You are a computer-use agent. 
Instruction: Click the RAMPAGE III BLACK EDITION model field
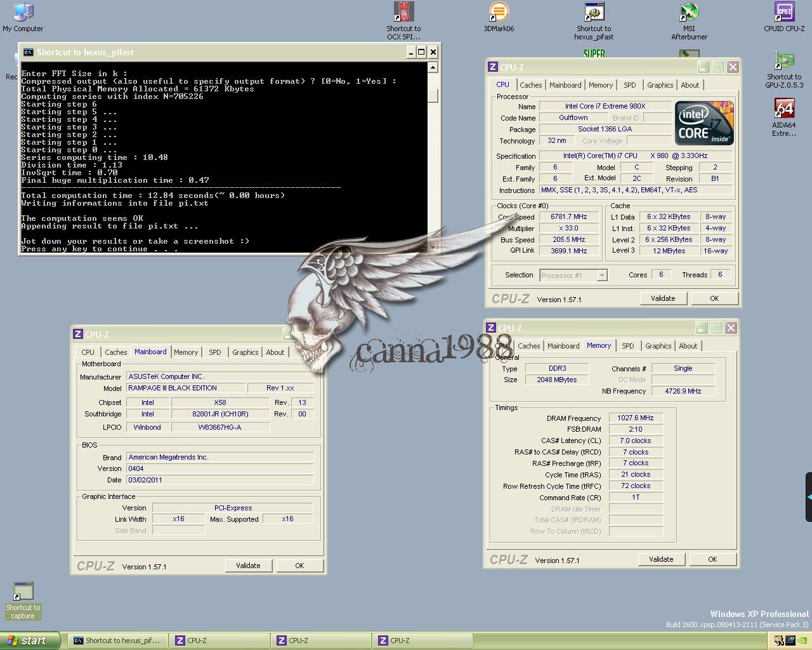tap(186, 388)
